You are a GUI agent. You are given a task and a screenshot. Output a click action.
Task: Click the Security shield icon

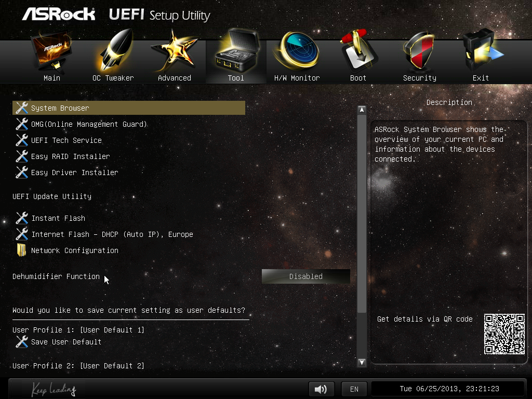click(419, 51)
